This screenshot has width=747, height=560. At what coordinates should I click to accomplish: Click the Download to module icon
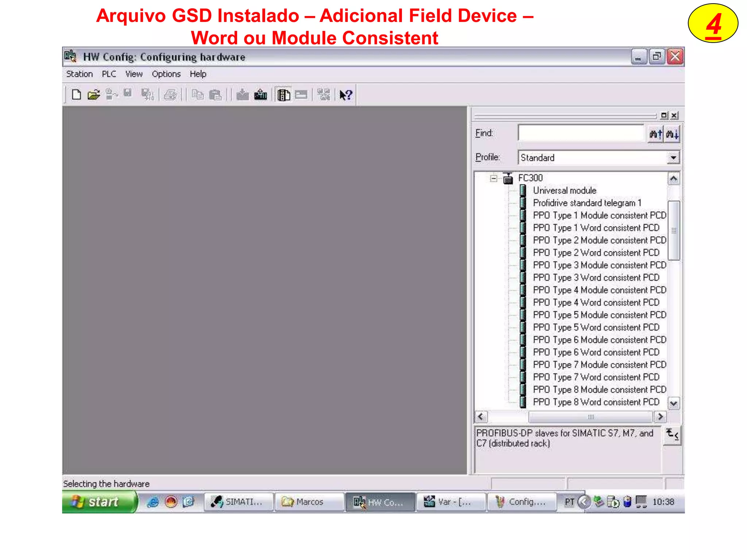click(x=242, y=95)
